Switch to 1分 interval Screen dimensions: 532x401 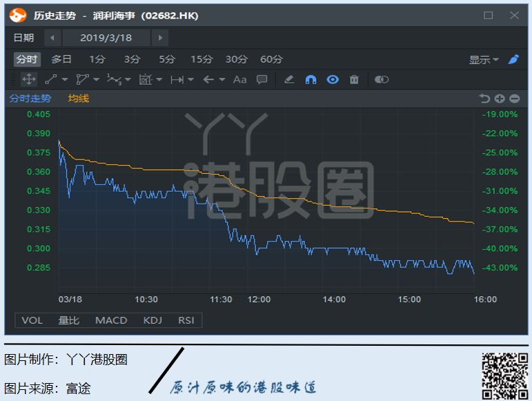tap(97, 59)
